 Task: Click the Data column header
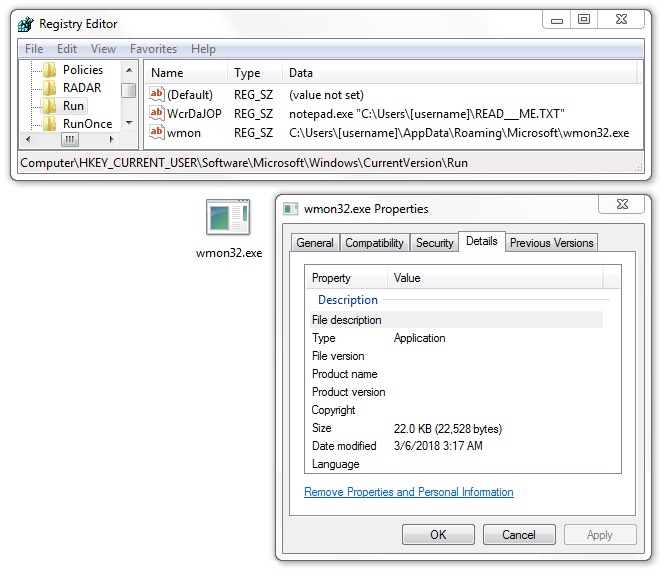pos(459,73)
